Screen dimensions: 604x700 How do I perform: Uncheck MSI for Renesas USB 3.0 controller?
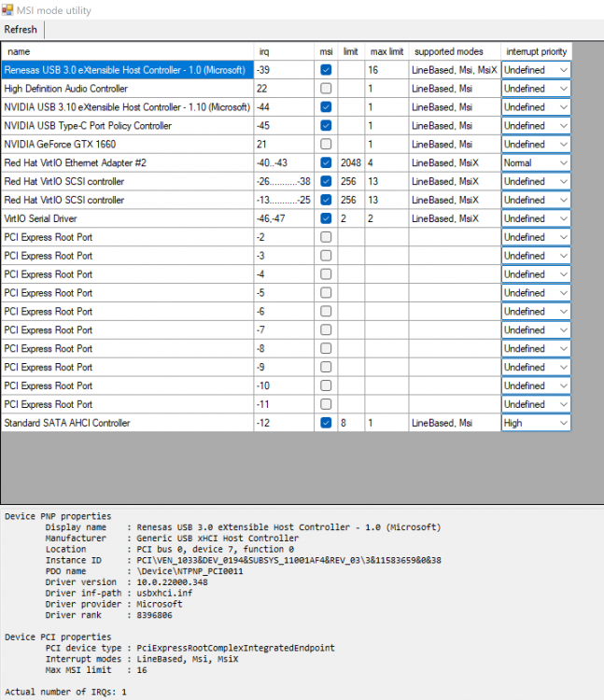pos(326,70)
